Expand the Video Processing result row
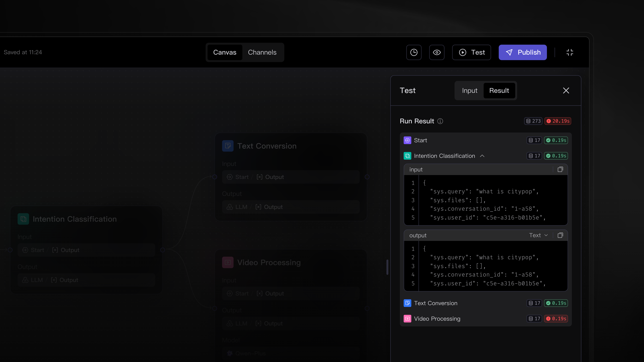 (x=486, y=319)
